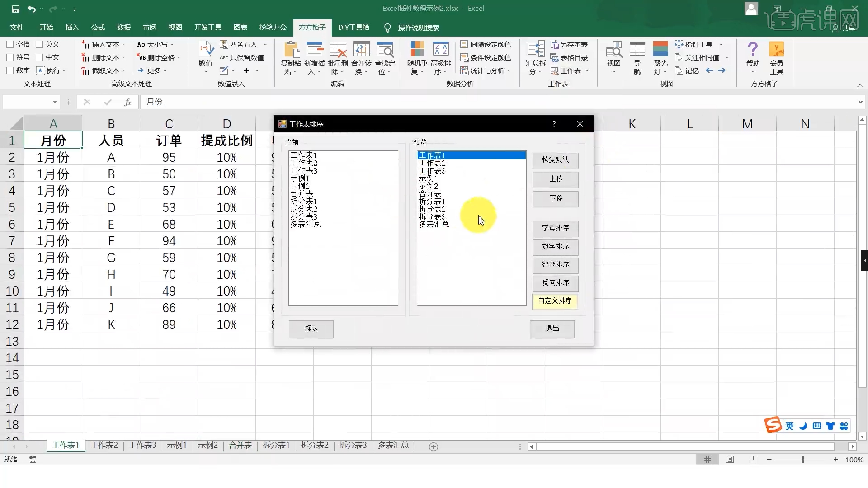Click the blue right arrow in 视图 group
Screen dimensions: 868x488
pos(722,70)
